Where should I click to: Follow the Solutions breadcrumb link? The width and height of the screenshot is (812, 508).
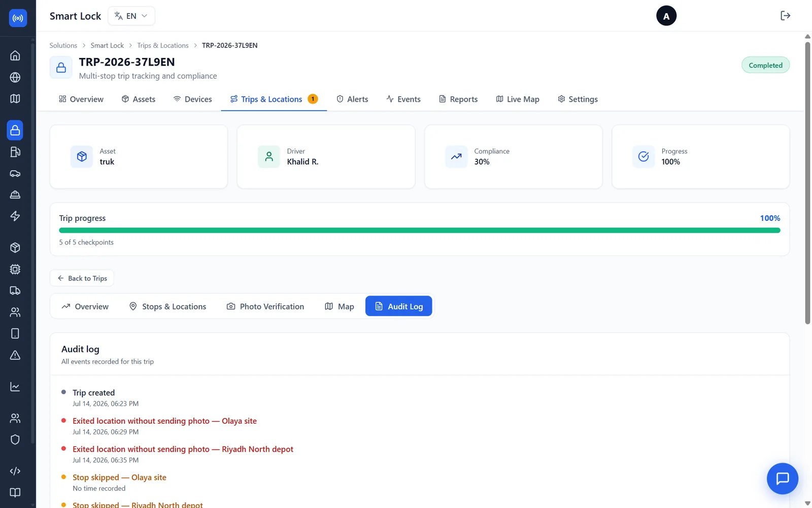[x=63, y=45]
